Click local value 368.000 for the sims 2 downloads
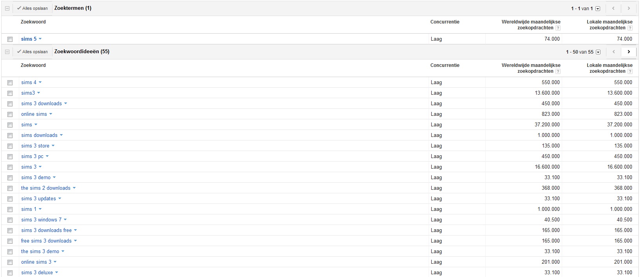This screenshot has width=644, height=277. pyautogui.click(x=623, y=188)
